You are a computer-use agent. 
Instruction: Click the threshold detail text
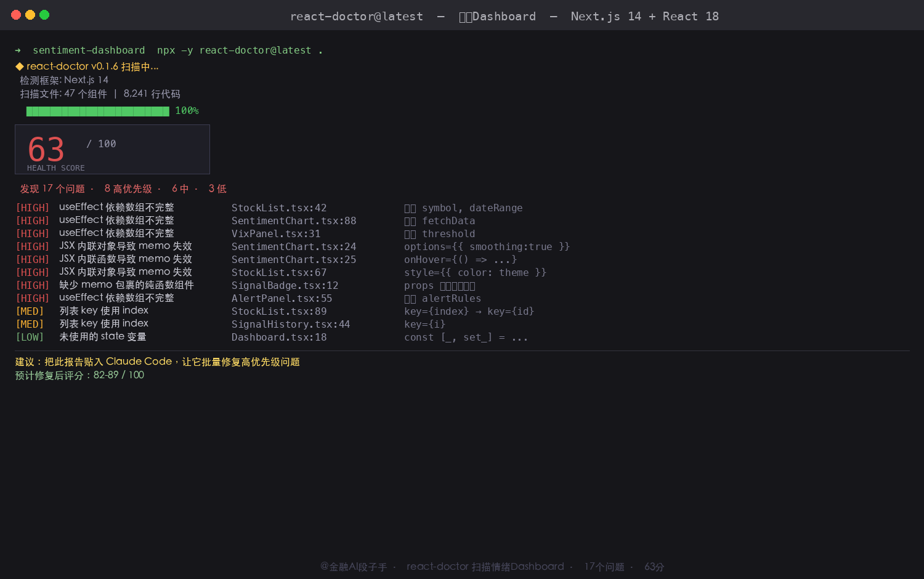[x=440, y=234]
